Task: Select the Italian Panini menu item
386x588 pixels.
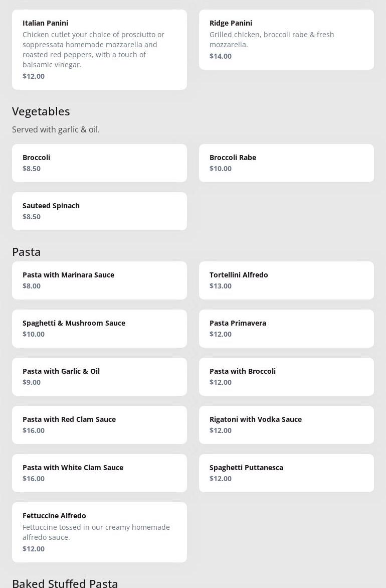Action: [x=99, y=49]
